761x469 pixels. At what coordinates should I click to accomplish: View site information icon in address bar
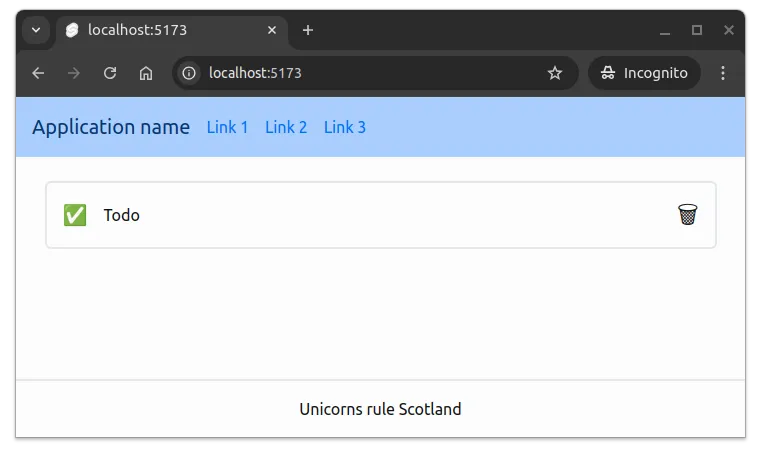coord(190,73)
